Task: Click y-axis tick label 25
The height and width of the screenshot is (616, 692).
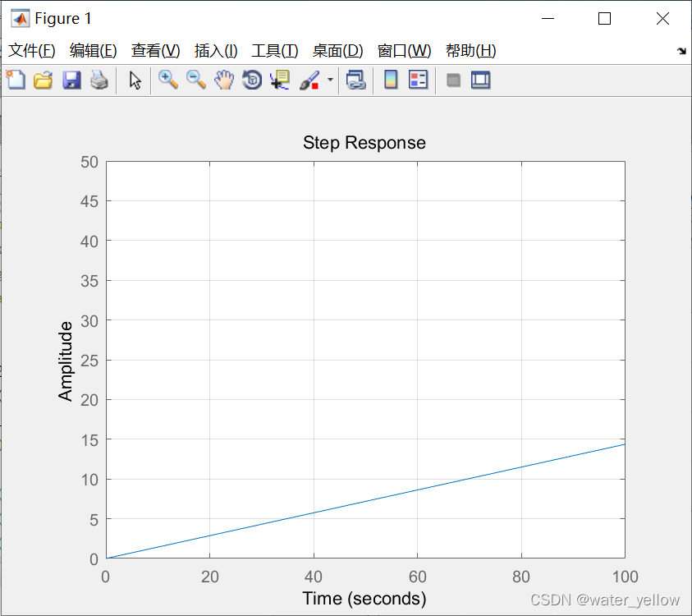Action: click(x=89, y=361)
